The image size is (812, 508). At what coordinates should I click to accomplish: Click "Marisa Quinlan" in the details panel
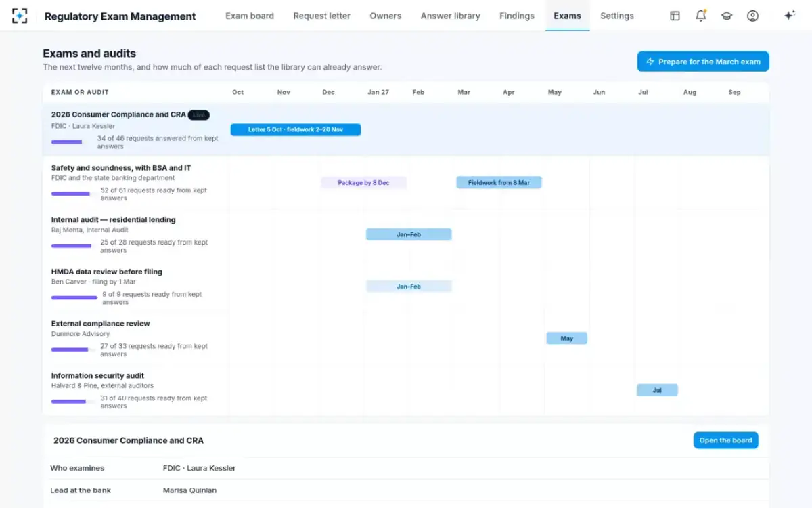[x=189, y=490]
